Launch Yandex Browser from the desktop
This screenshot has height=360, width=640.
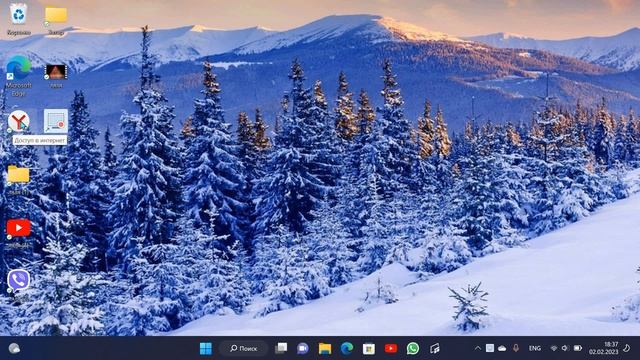18,121
